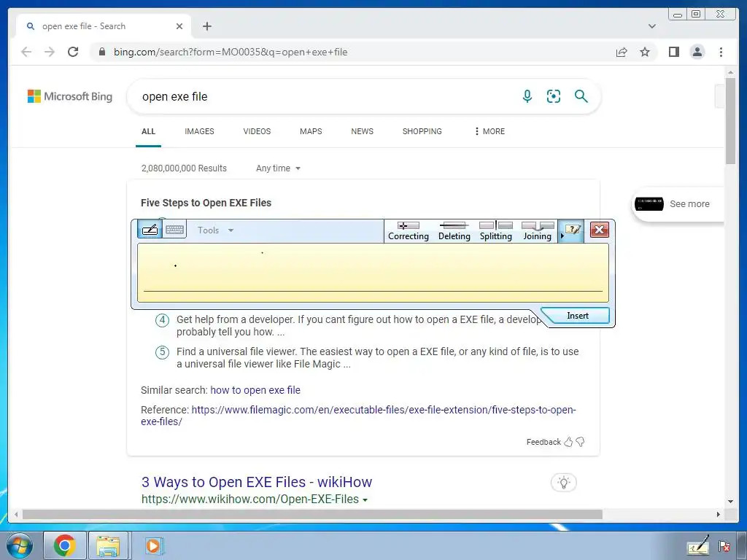
Task: Click Tablet Input Panel tray icon
Action: [698, 546]
